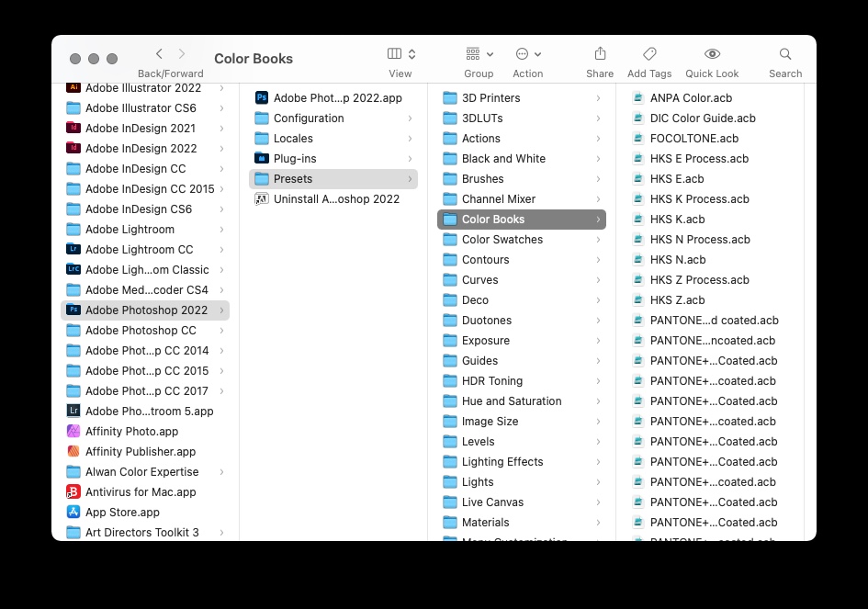Select the Materials folder
868x609 pixels.
coord(522,522)
